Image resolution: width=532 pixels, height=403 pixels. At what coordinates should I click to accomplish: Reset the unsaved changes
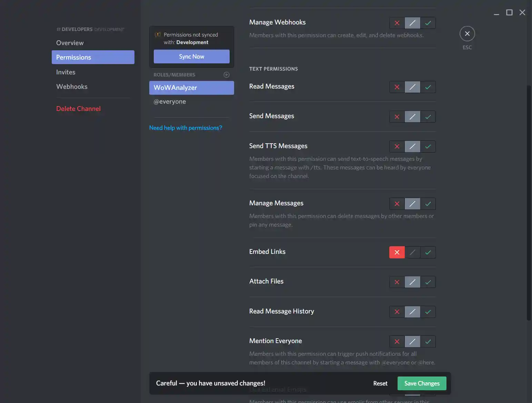[x=380, y=383]
